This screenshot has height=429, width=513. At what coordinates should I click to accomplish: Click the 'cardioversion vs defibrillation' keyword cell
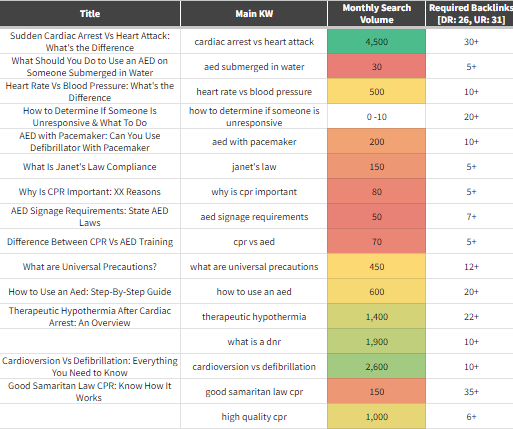pos(254,366)
